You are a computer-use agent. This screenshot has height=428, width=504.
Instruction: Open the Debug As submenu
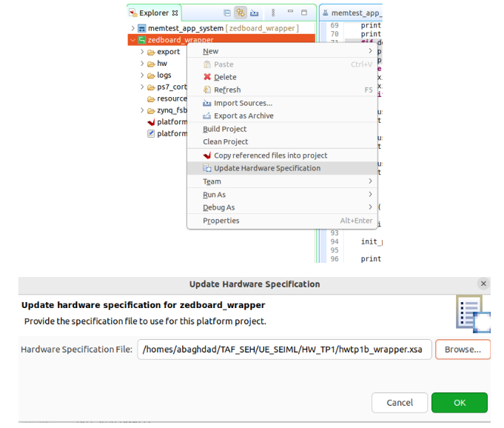282,207
